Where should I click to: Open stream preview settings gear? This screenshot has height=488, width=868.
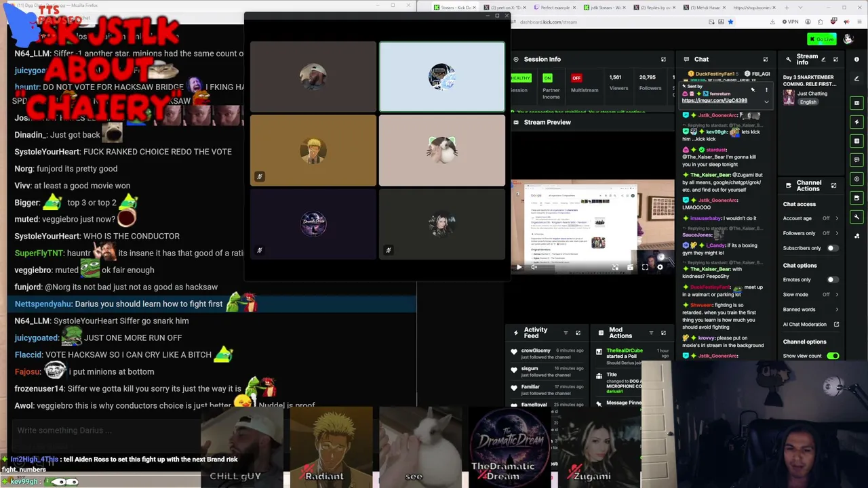pyautogui.click(x=660, y=267)
